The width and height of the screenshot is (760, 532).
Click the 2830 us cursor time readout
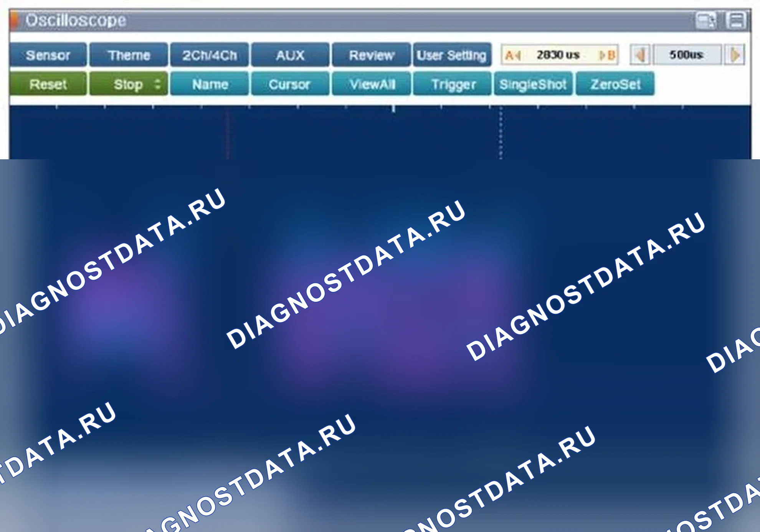point(558,55)
